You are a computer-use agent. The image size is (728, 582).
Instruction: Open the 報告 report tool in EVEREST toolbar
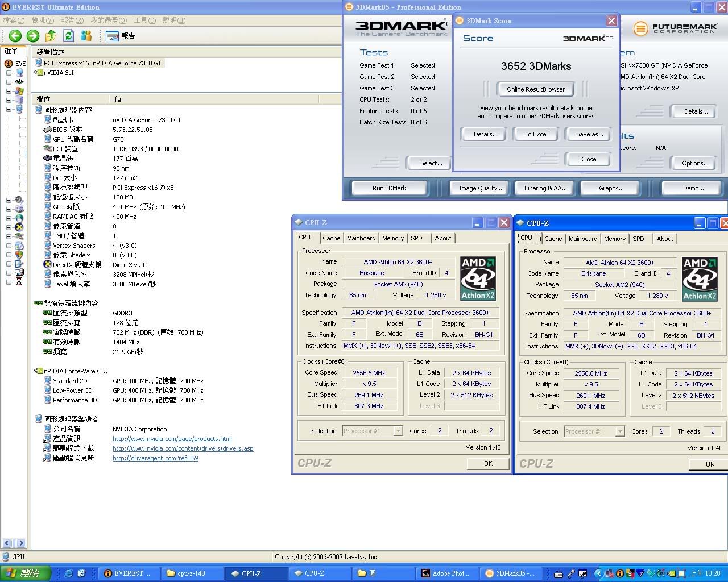121,36
